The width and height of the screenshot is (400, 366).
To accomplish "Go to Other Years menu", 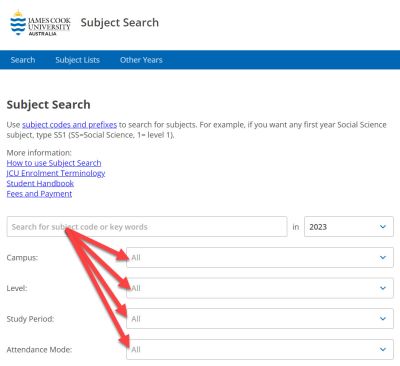I will [x=141, y=60].
